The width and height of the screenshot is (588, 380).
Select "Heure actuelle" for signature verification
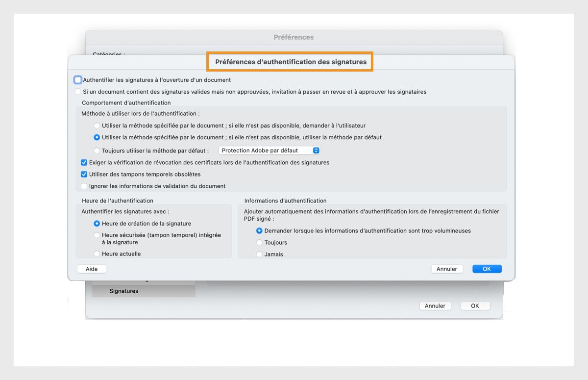(x=97, y=253)
